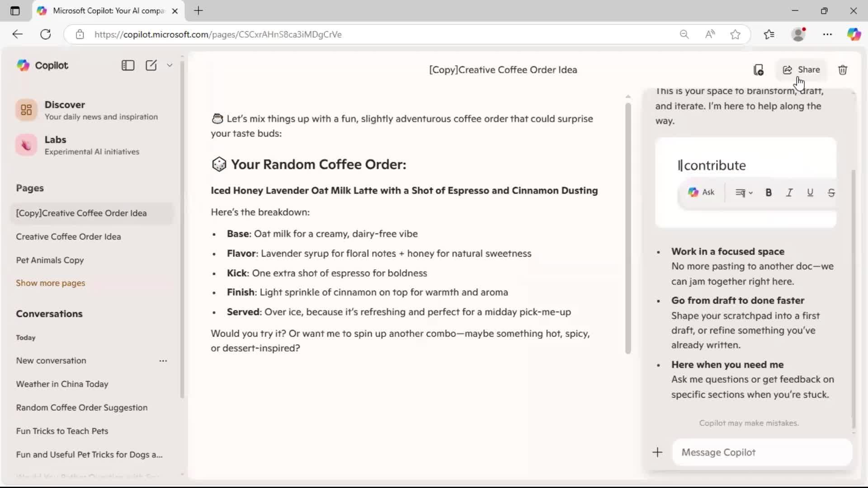Open the Creative Coffee Order Idea page
The image size is (868, 488).
point(68,237)
